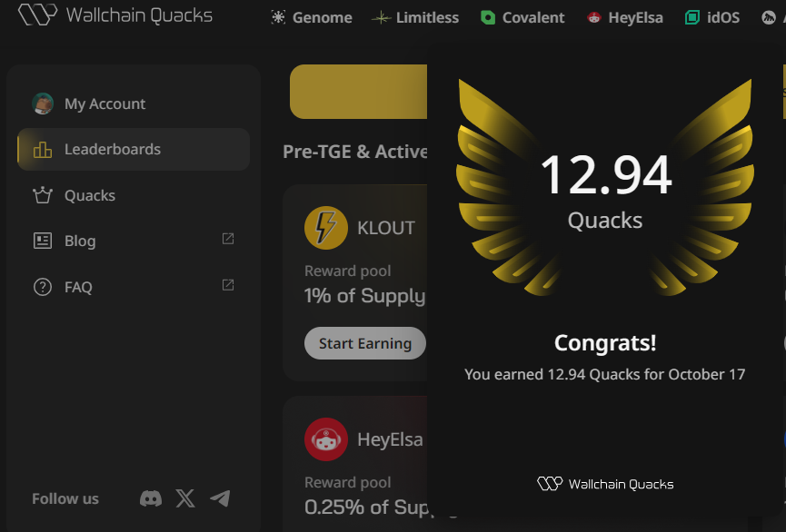
Task: Click Start Earning on the KLOUT card
Action: (365, 343)
